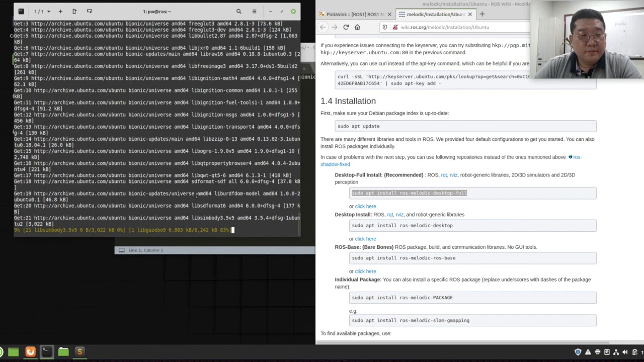Follow the rviz link under Desktop-Full Install

453,175
